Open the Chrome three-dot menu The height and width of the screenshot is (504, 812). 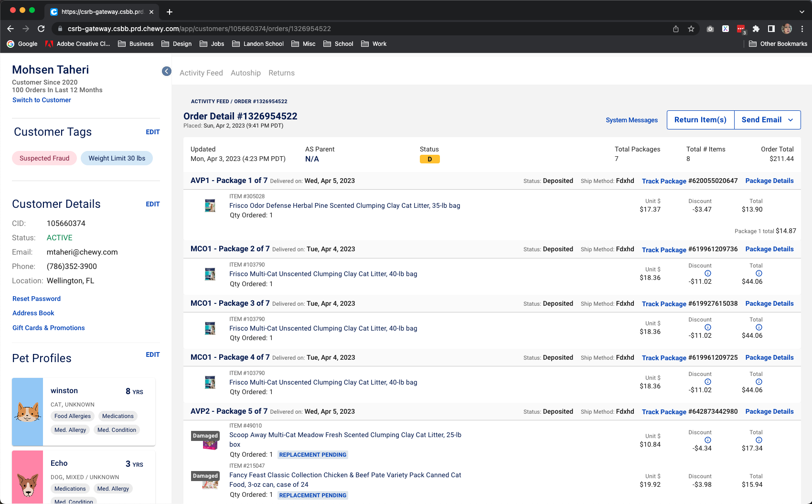tap(802, 29)
